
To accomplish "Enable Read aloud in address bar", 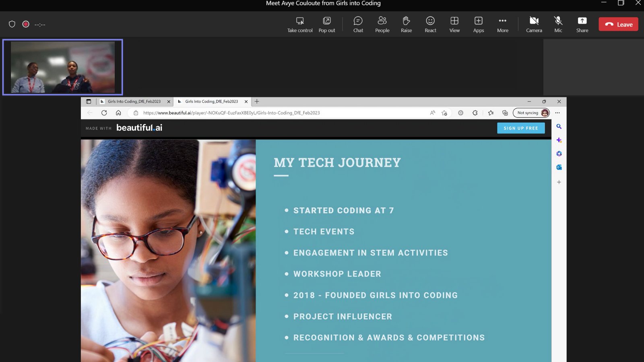I will click(x=432, y=113).
